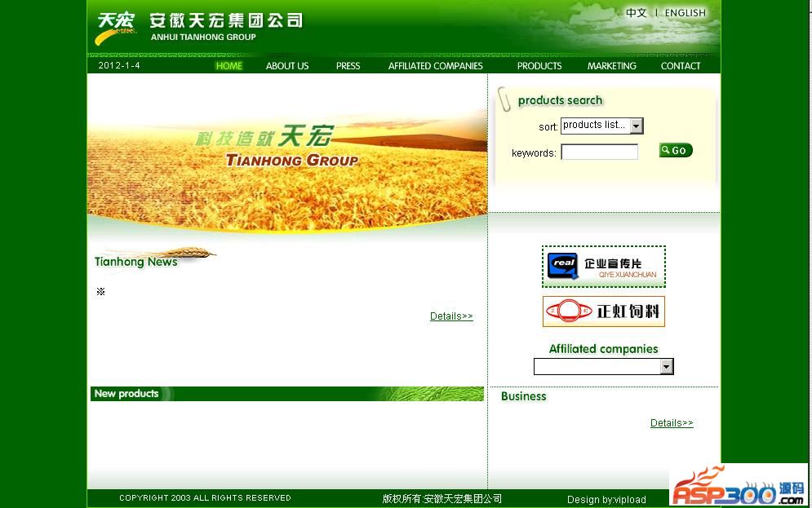812x508 pixels.
Task: Go to the ABOUT US page
Action: pos(287,66)
